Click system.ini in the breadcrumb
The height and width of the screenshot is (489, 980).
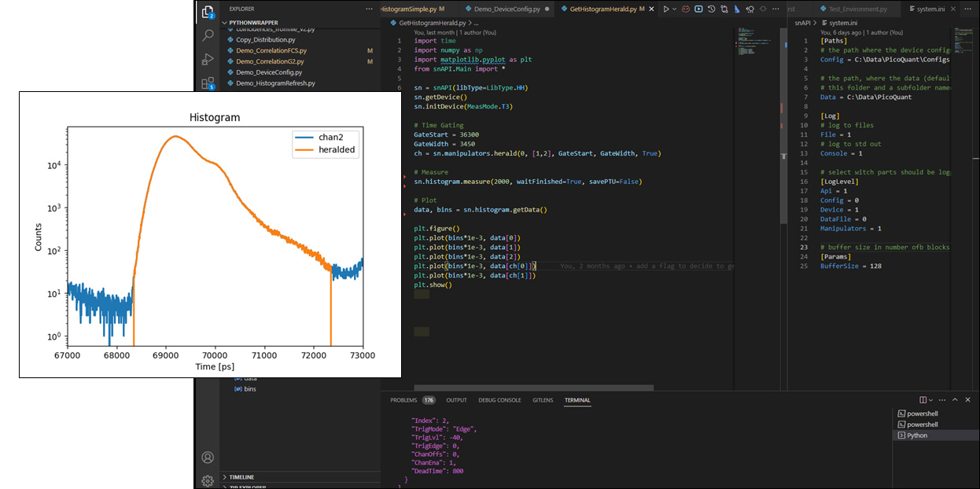[842, 24]
